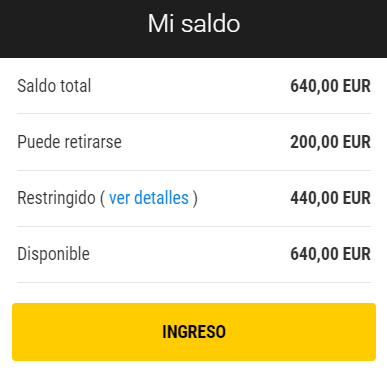Click the 200,00 EUR withdrawable amount
This screenshot has height=379, width=387.
(x=330, y=142)
